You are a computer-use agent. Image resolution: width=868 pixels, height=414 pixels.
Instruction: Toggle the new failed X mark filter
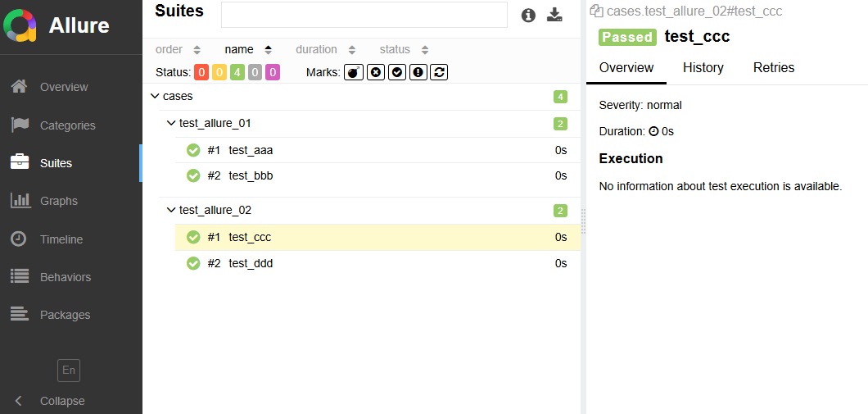point(375,72)
